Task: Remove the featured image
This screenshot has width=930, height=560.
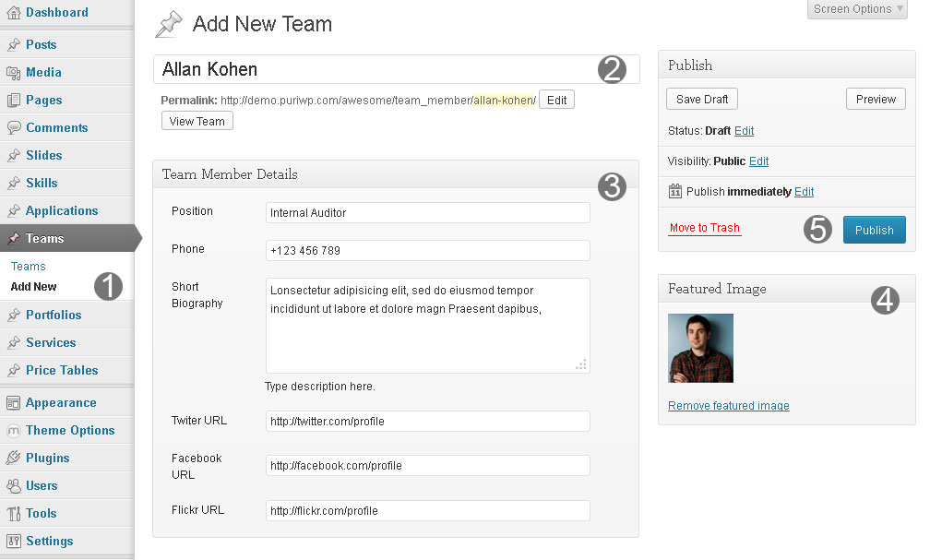Action: click(x=728, y=405)
